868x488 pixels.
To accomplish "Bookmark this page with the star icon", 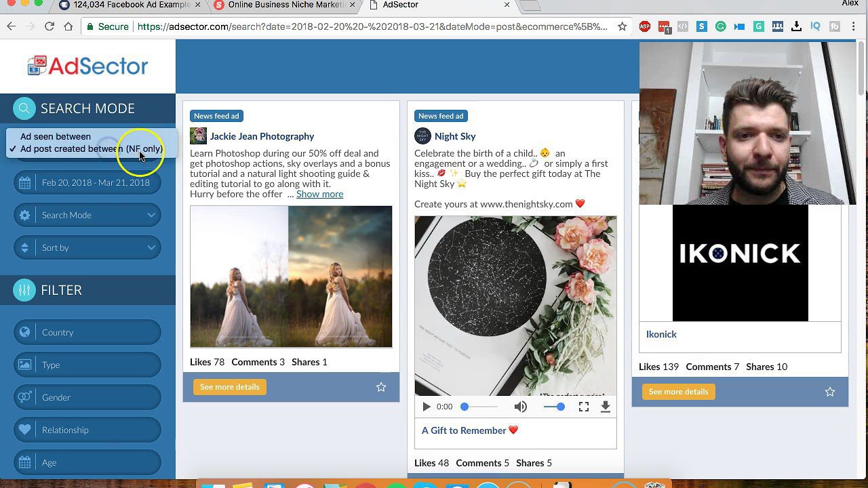I will click(x=622, y=26).
